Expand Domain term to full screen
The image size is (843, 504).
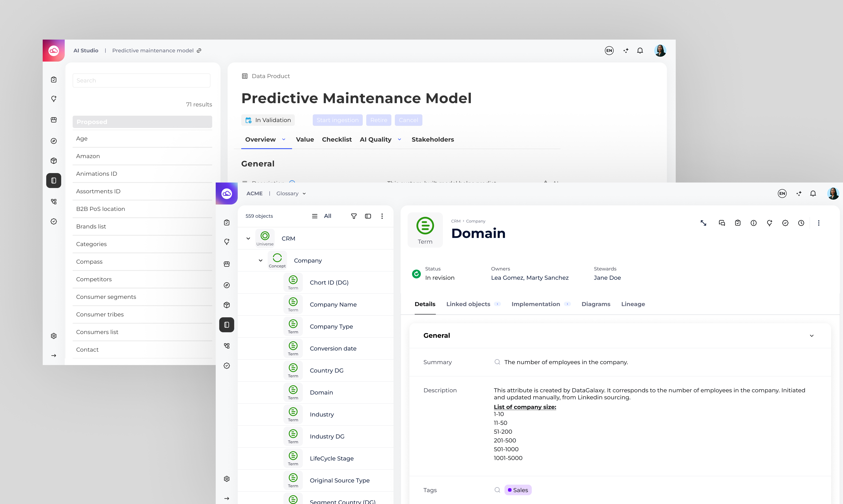pyautogui.click(x=704, y=223)
